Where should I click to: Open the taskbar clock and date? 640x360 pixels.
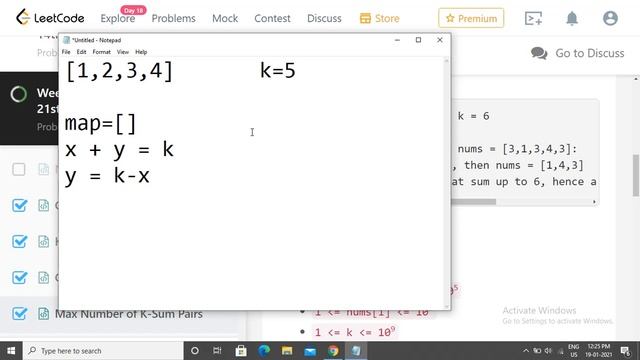pos(599,351)
